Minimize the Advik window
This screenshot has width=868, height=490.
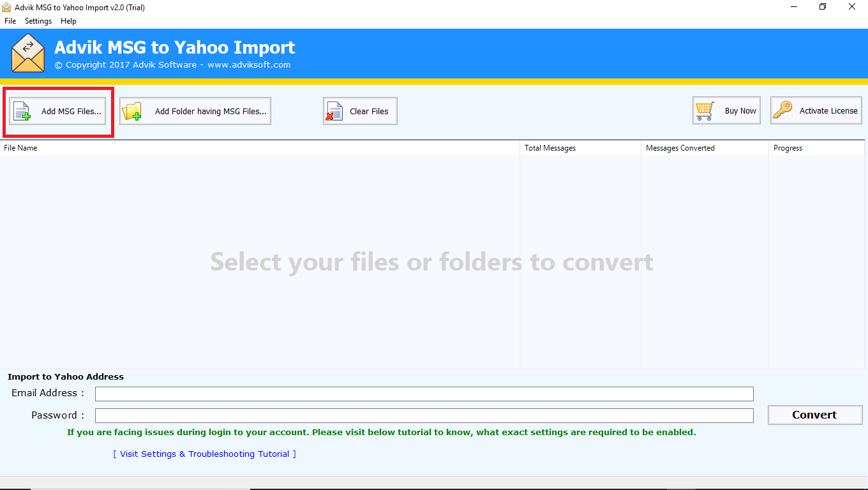(793, 6)
